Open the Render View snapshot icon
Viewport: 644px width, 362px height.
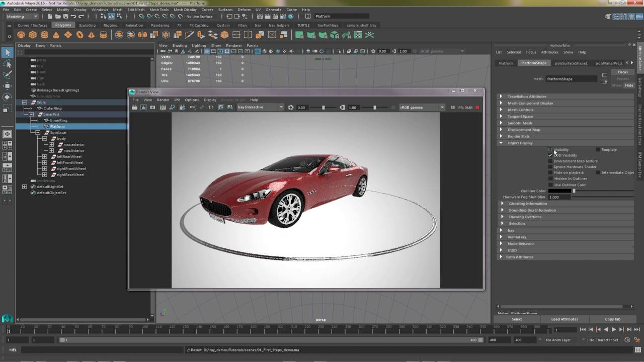152,107
